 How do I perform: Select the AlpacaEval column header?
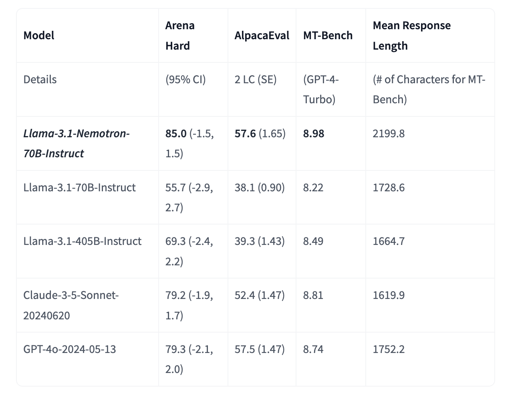click(x=262, y=36)
